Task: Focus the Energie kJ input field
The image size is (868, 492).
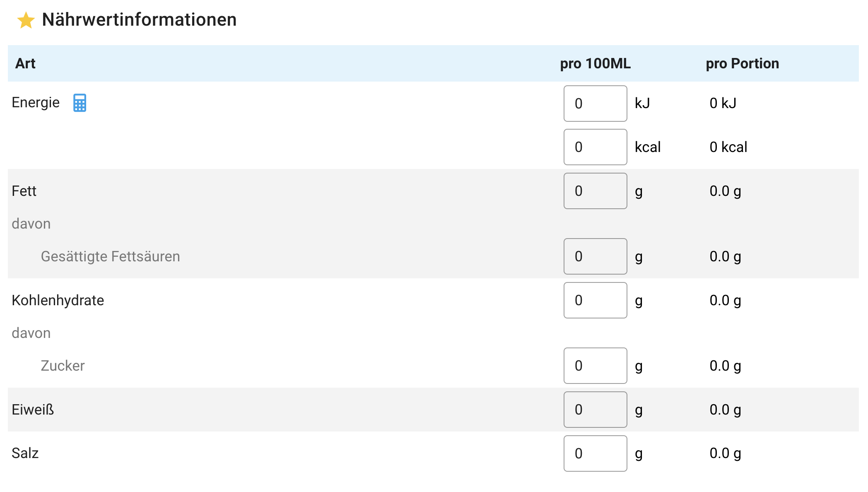Action: click(x=595, y=104)
